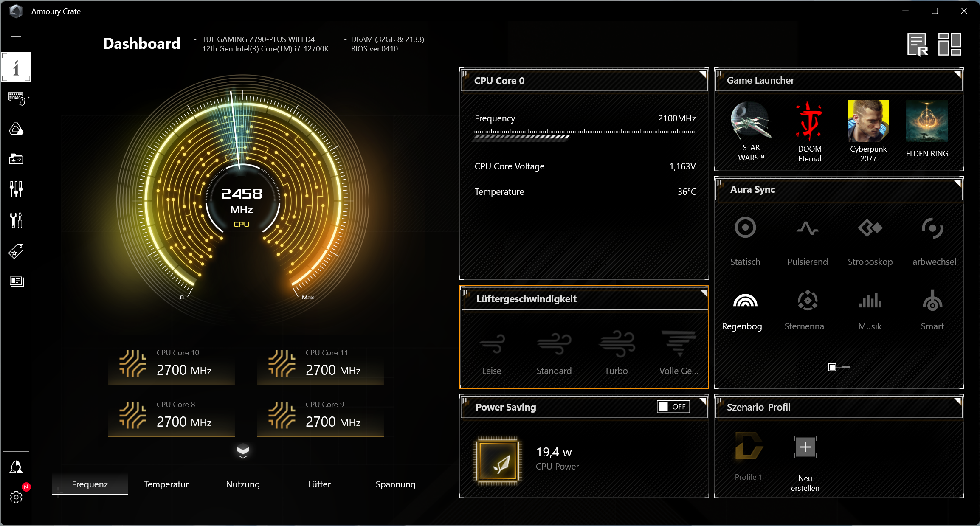The width and height of the screenshot is (980, 526).
Task: Expand more CPU cores chevron
Action: [x=243, y=451]
